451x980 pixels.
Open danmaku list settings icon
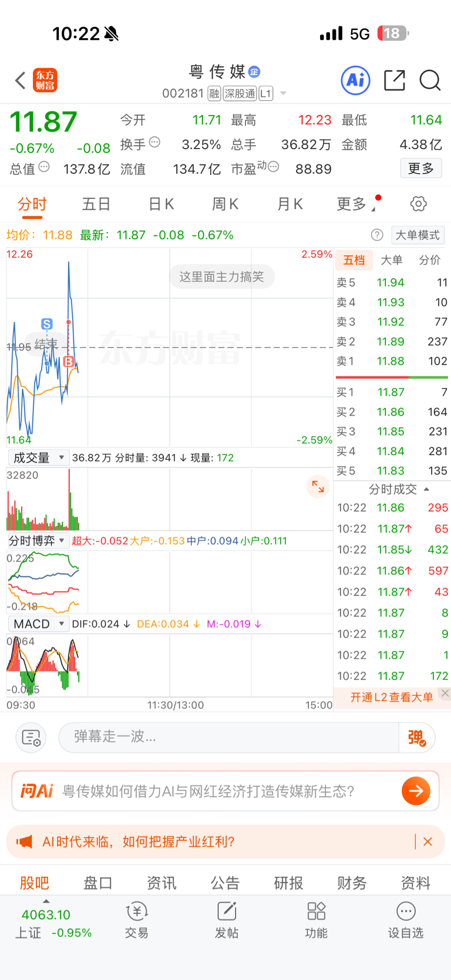tap(31, 737)
